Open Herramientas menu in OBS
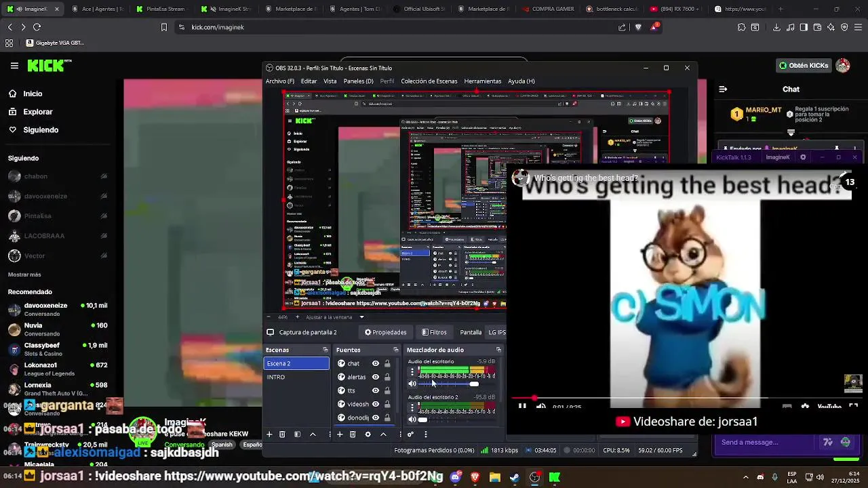Screen dimensions: 868x488 point(483,81)
